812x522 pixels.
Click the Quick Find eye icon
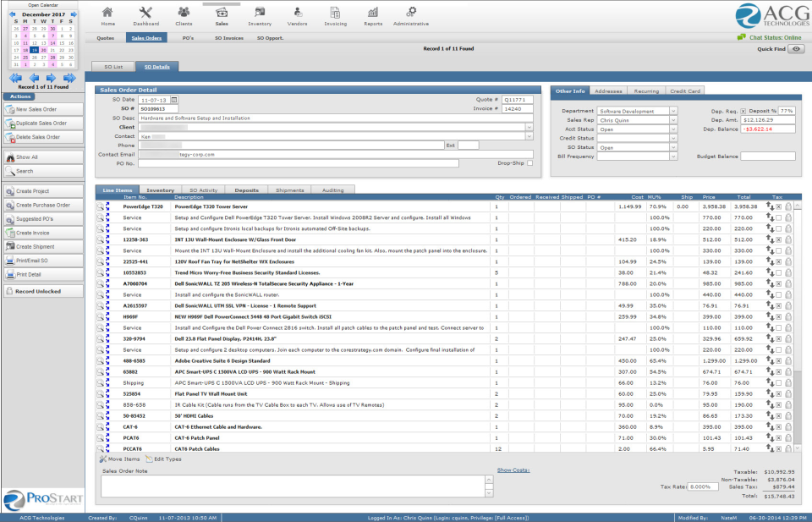click(x=796, y=49)
